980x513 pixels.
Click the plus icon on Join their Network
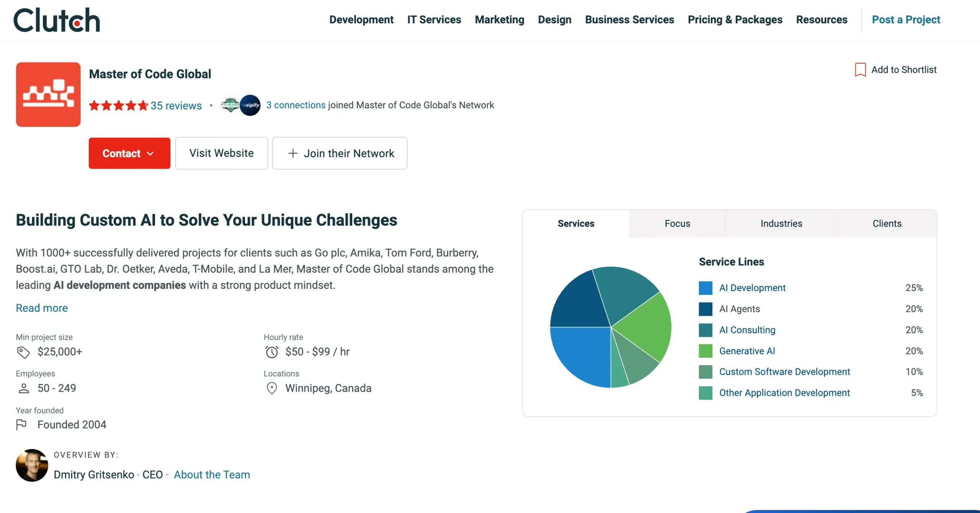click(x=293, y=153)
